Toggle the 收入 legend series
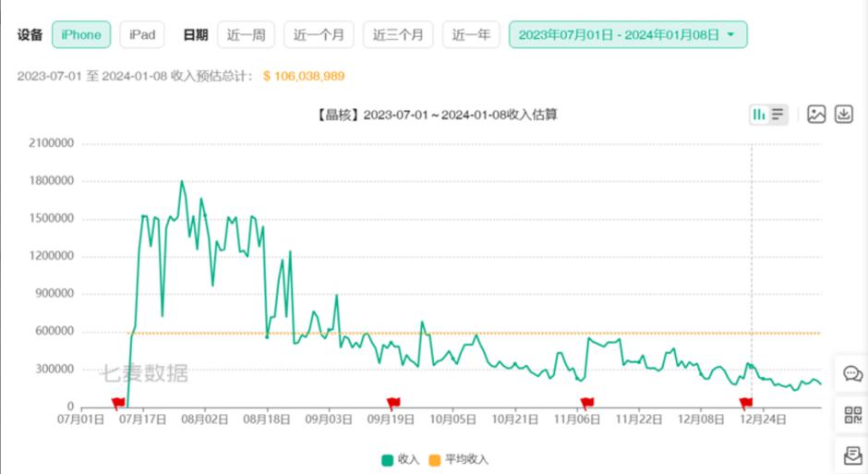Viewport: 868px width, 474px height. pos(400,459)
